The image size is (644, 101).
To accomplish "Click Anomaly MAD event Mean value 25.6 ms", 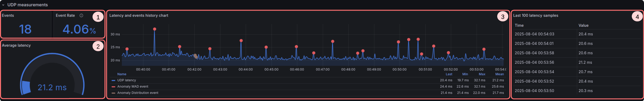I will pyautogui.click(x=498, y=87).
